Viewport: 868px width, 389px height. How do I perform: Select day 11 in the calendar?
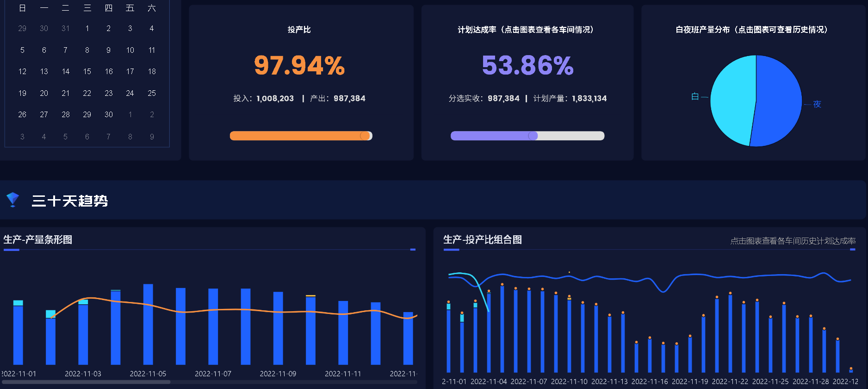pos(152,50)
